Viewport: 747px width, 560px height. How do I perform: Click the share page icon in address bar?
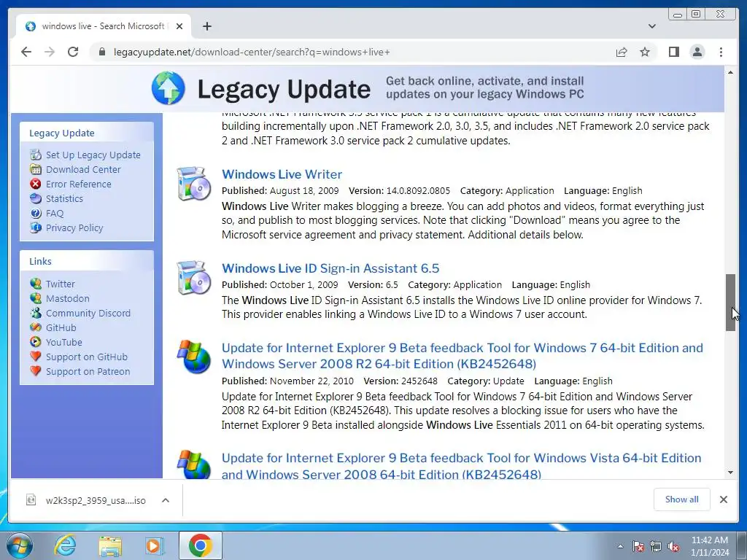622,52
